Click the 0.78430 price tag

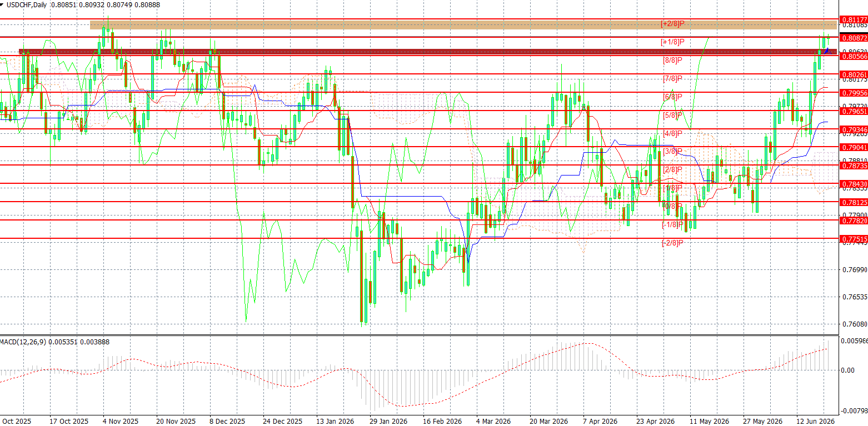coord(855,184)
